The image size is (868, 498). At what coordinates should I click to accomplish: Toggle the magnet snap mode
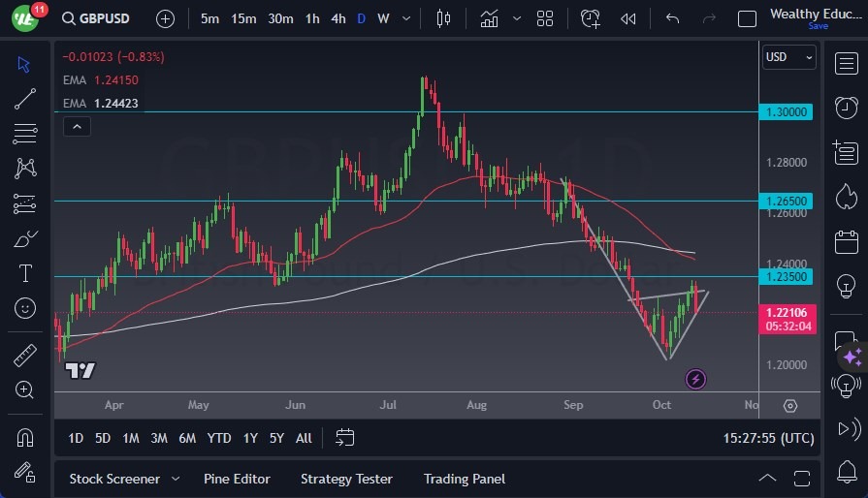26,437
